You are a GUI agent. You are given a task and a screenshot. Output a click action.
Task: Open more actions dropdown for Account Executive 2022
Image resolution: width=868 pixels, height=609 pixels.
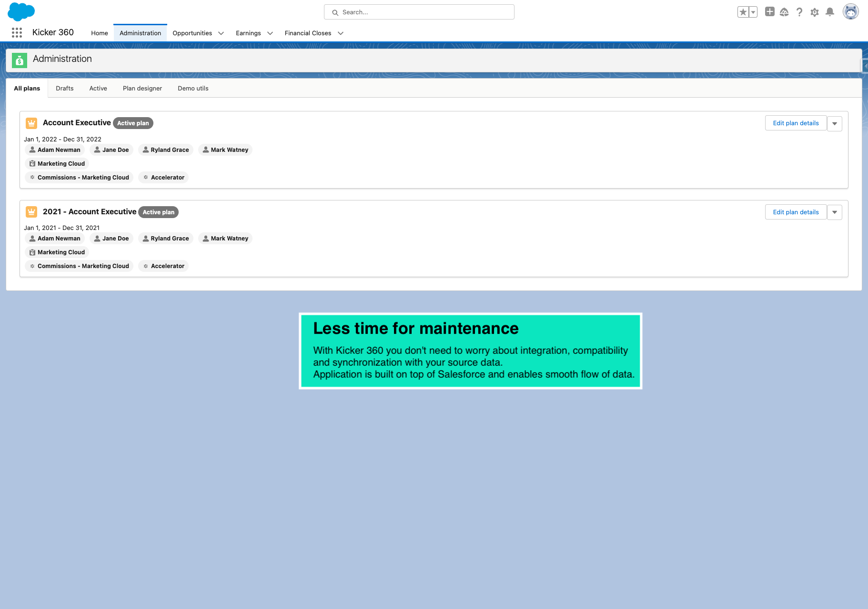pos(835,124)
